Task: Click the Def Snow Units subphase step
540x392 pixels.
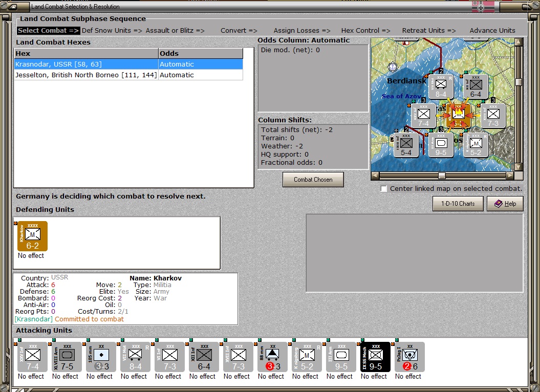Action: [112, 30]
